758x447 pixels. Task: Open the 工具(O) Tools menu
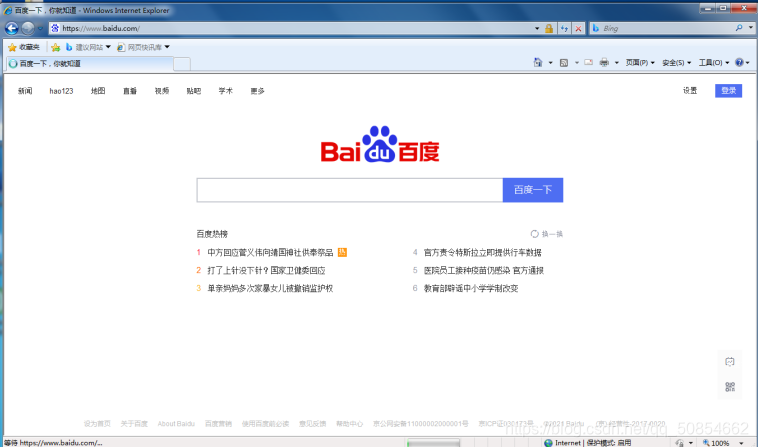click(714, 63)
